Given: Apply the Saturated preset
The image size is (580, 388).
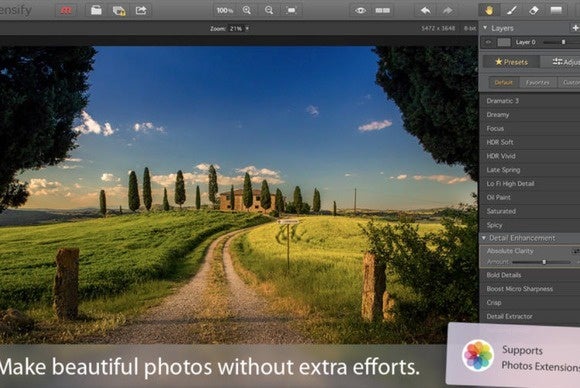Looking at the screenshot, I should tap(530, 211).
